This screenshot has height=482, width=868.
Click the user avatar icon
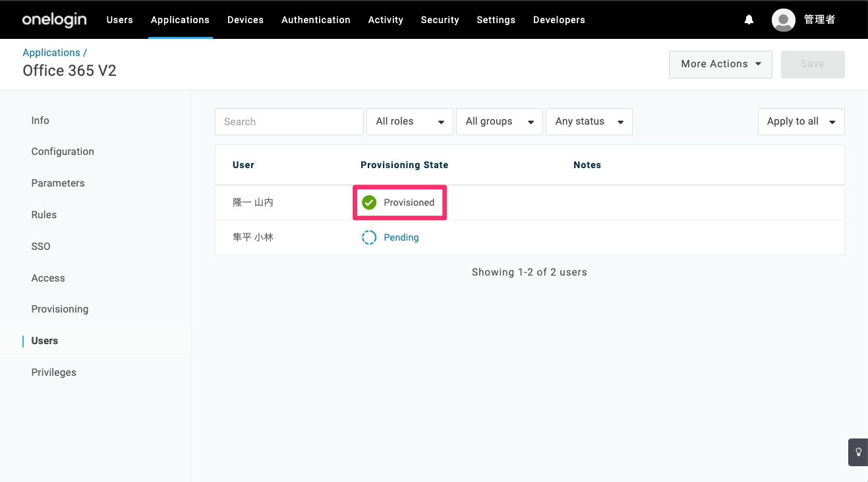point(784,20)
